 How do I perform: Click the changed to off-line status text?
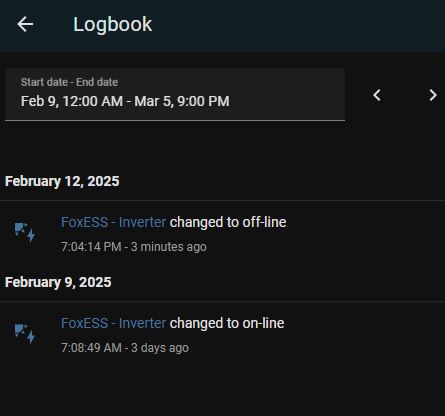(228, 222)
